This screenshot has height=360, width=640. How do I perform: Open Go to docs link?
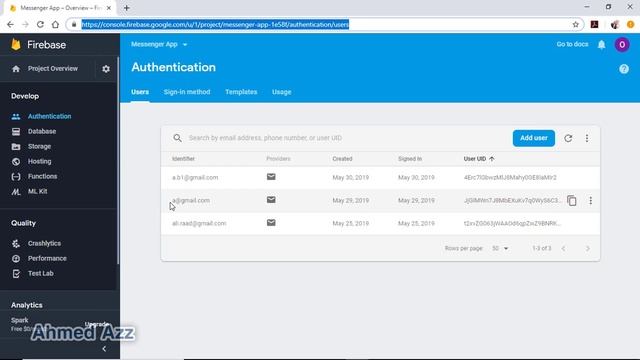coord(572,44)
